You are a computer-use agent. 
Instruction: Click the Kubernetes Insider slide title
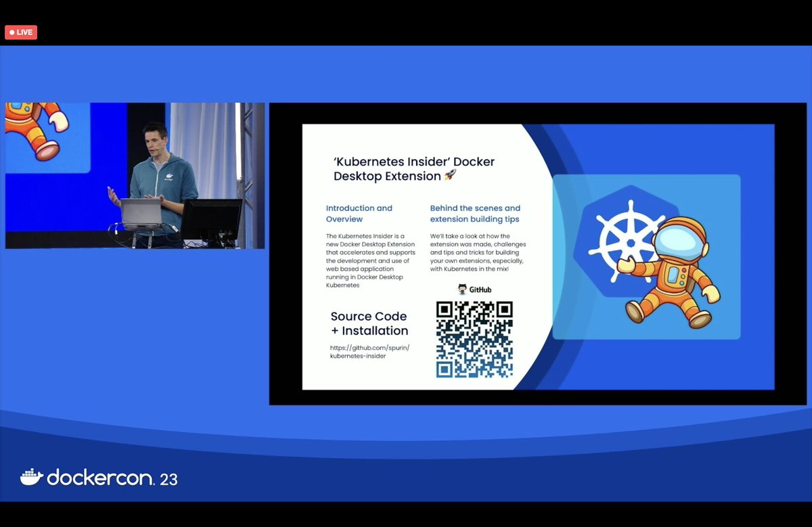point(413,168)
